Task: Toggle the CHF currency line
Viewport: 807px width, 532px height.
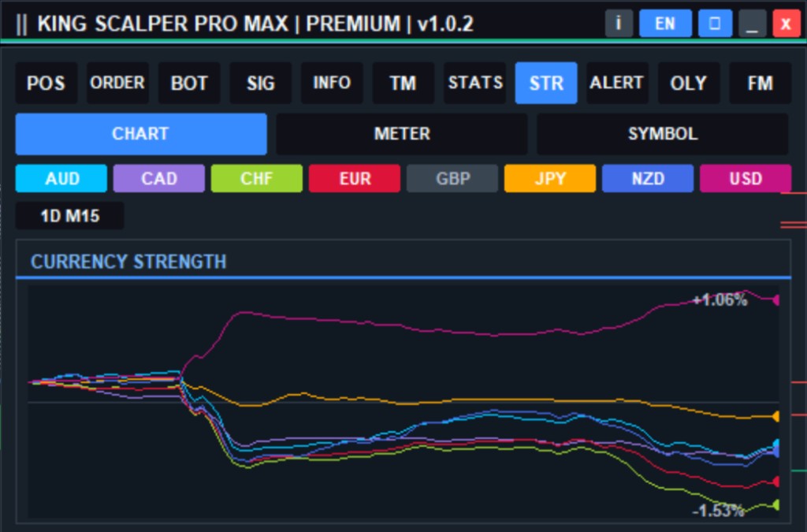Action: tap(257, 179)
